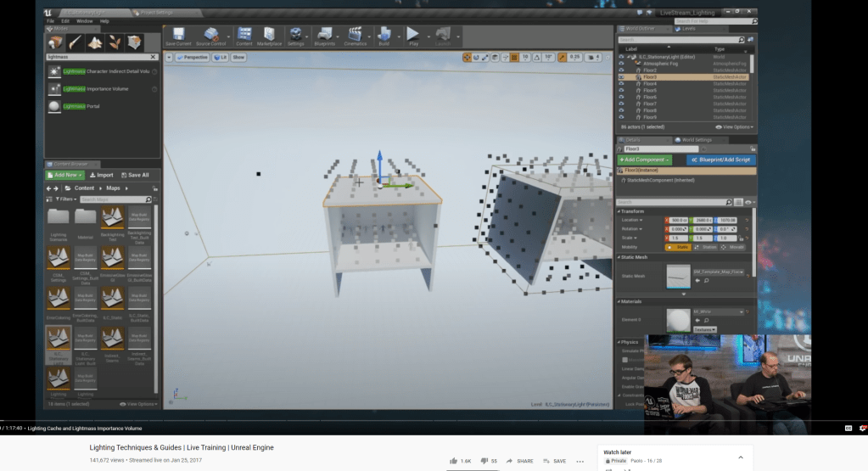Toggle visibility eye for Floor3 actor
The height and width of the screenshot is (471, 868).
[x=621, y=77]
